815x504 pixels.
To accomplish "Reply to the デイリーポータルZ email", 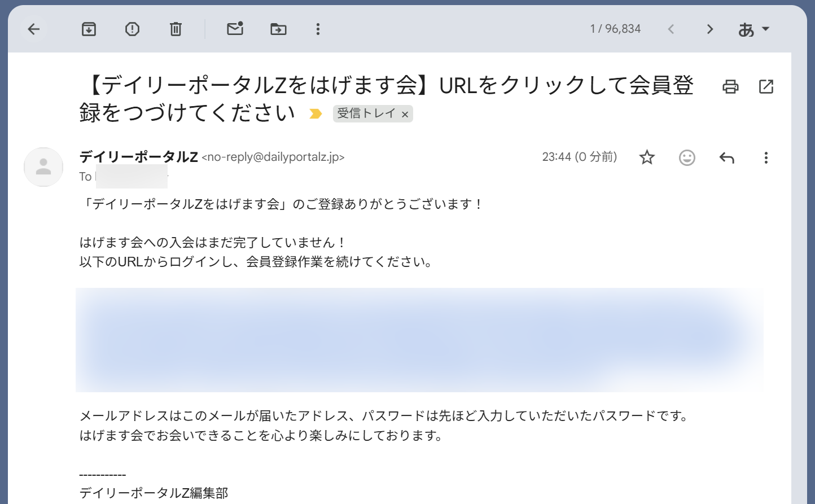I will (x=726, y=157).
